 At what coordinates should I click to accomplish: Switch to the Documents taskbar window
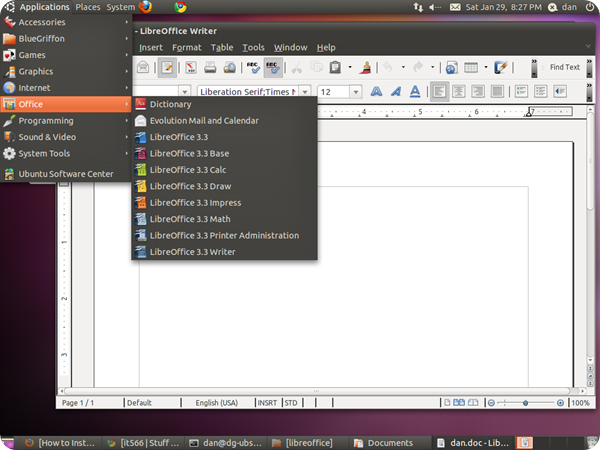tap(390, 443)
